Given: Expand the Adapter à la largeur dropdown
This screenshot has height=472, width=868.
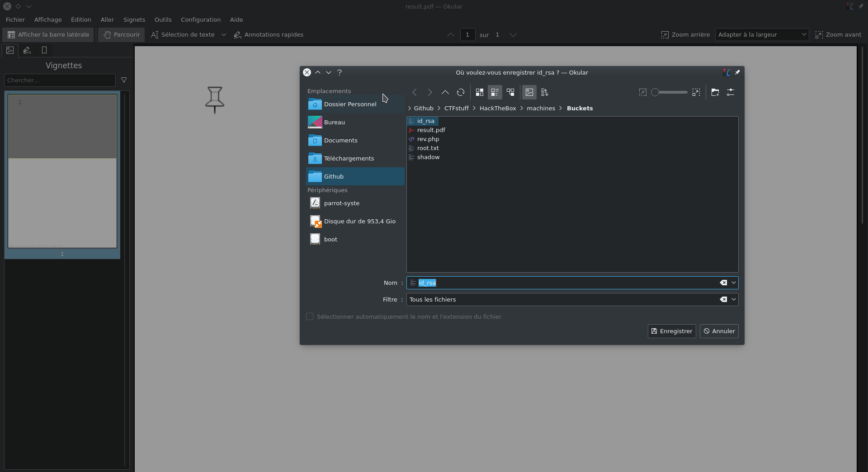Looking at the screenshot, I should pyautogui.click(x=762, y=35).
